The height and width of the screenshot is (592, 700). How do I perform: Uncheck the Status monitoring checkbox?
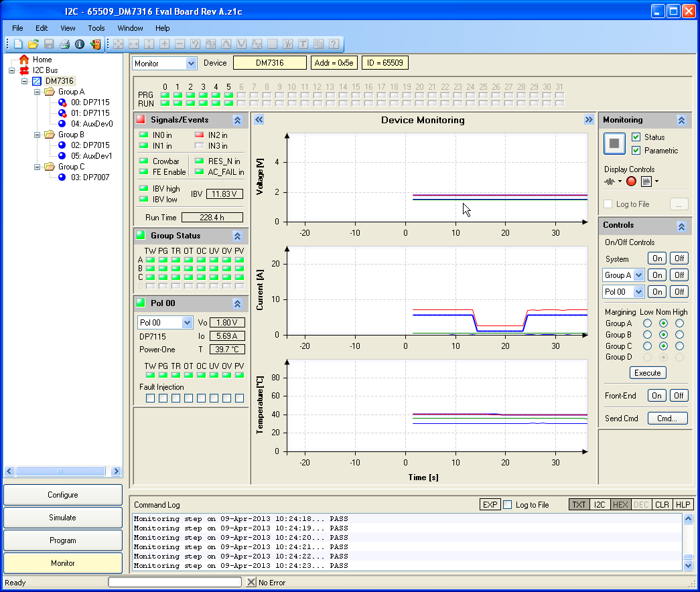tap(636, 137)
